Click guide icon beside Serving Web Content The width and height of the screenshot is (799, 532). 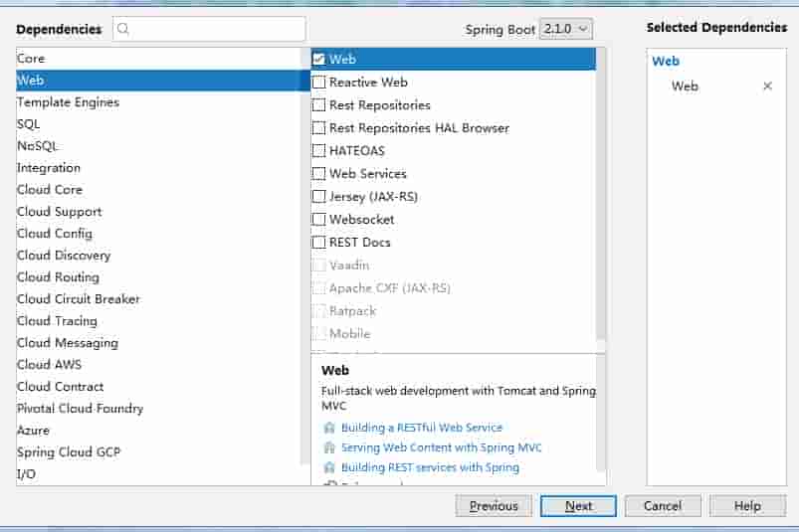coord(329,447)
